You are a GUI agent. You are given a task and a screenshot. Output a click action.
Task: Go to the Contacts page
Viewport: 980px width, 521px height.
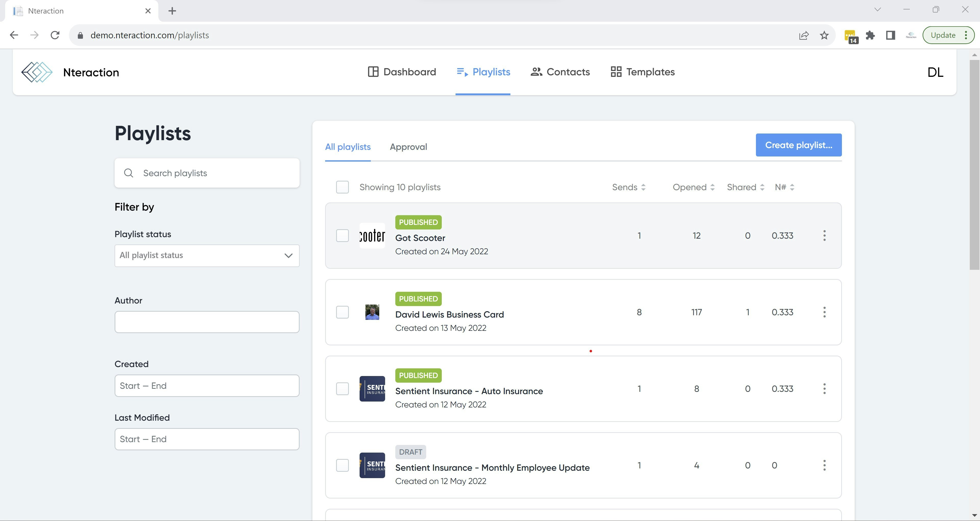pyautogui.click(x=560, y=72)
